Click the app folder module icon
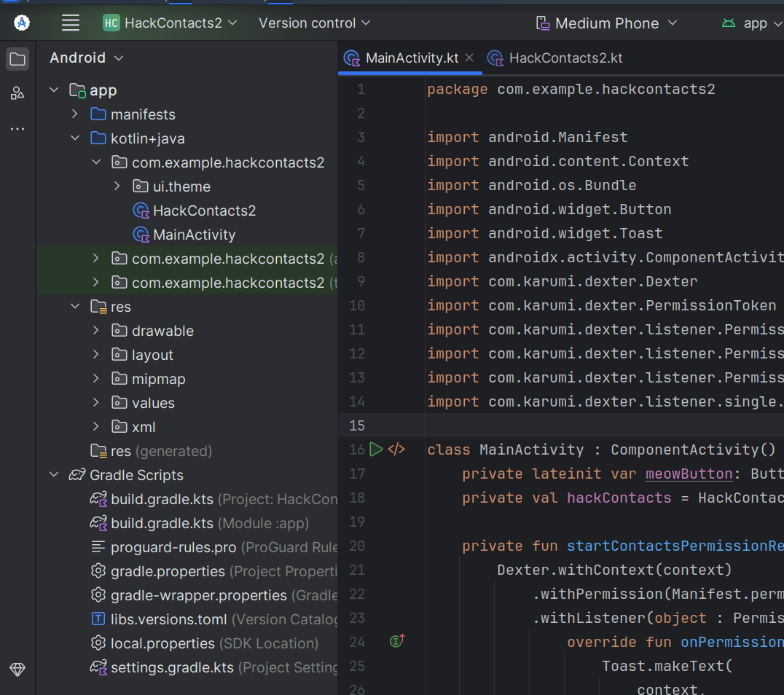This screenshot has height=695, width=784. pos(77,90)
